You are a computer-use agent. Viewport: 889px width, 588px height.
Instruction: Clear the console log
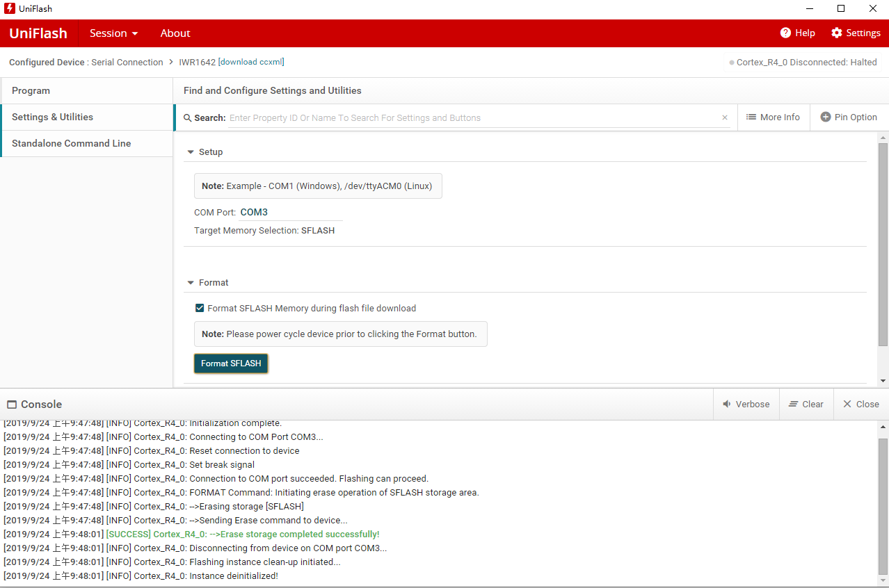pyautogui.click(x=806, y=404)
